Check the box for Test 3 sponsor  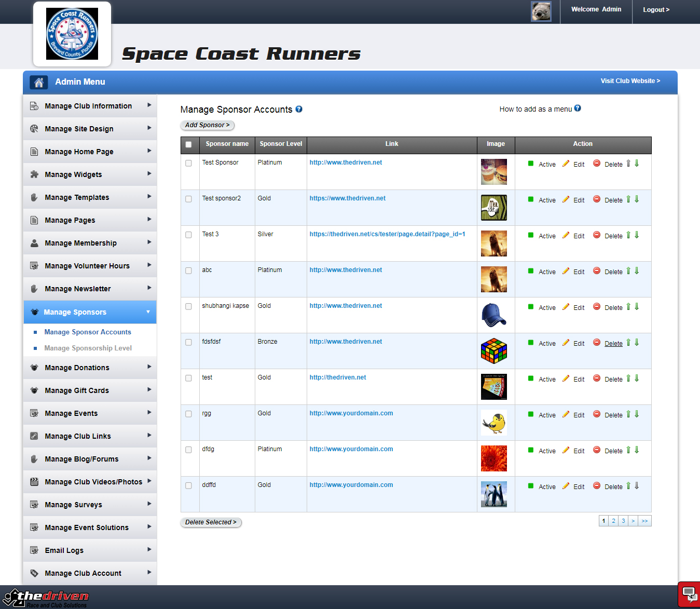pyautogui.click(x=188, y=235)
